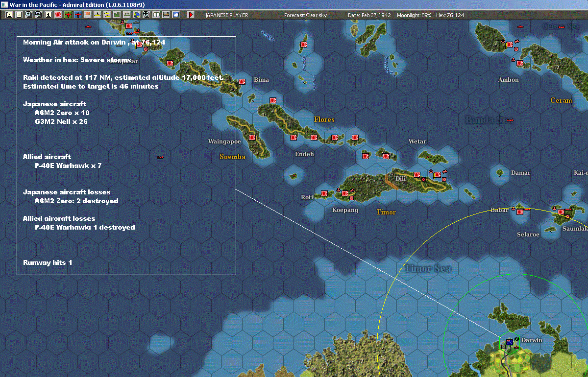Select the Japanese base marker at Waingapoe
The height and width of the screenshot is (377, 588).
pos(252,138)
